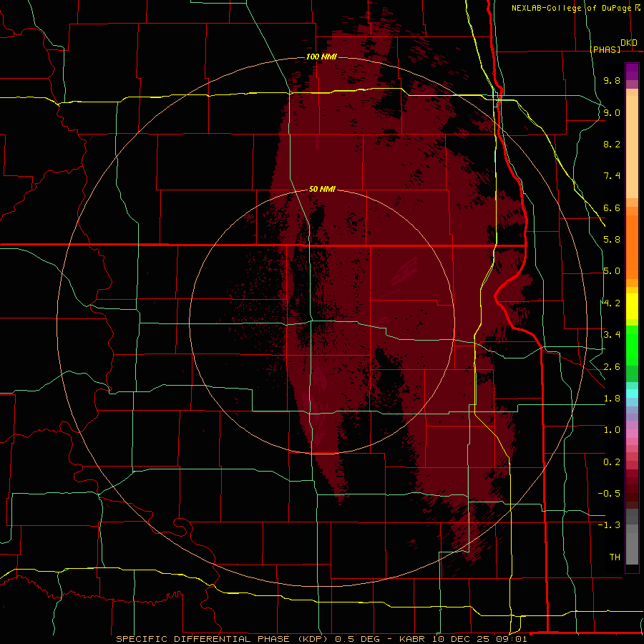The width and height of the screenshot is (644, 644).
Task: Click the 7.4 value on the color scale
Action: tap(612, 176)
